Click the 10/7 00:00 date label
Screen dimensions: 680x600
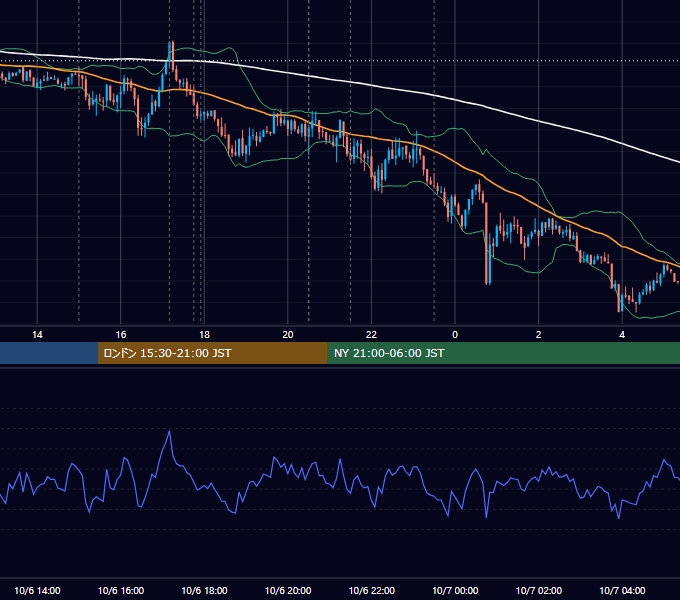(455, 590)
